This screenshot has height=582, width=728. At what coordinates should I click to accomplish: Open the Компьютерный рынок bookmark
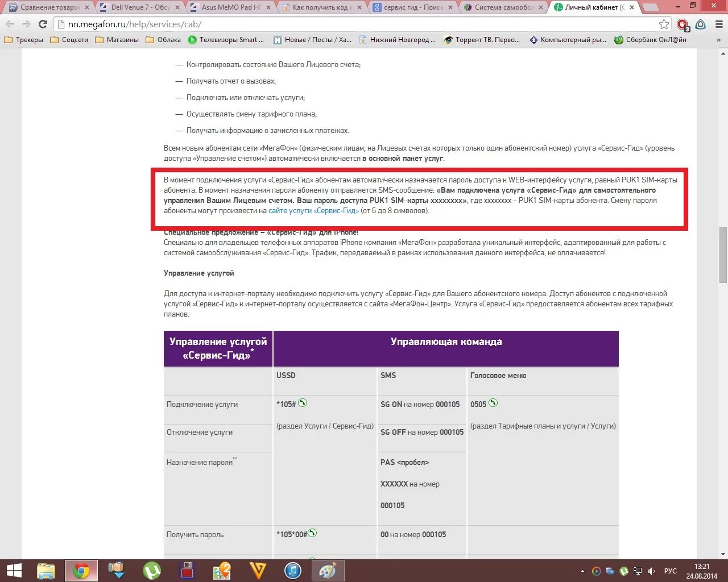pos(568,40)
